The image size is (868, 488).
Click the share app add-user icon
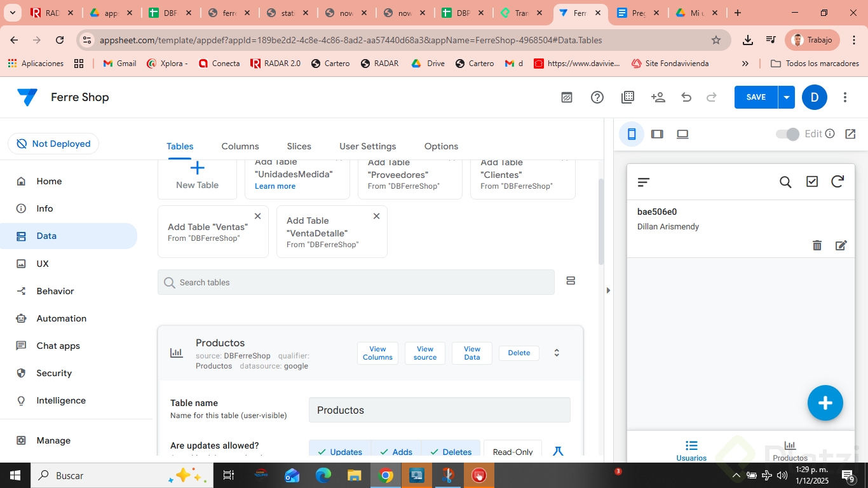(658, 97)
